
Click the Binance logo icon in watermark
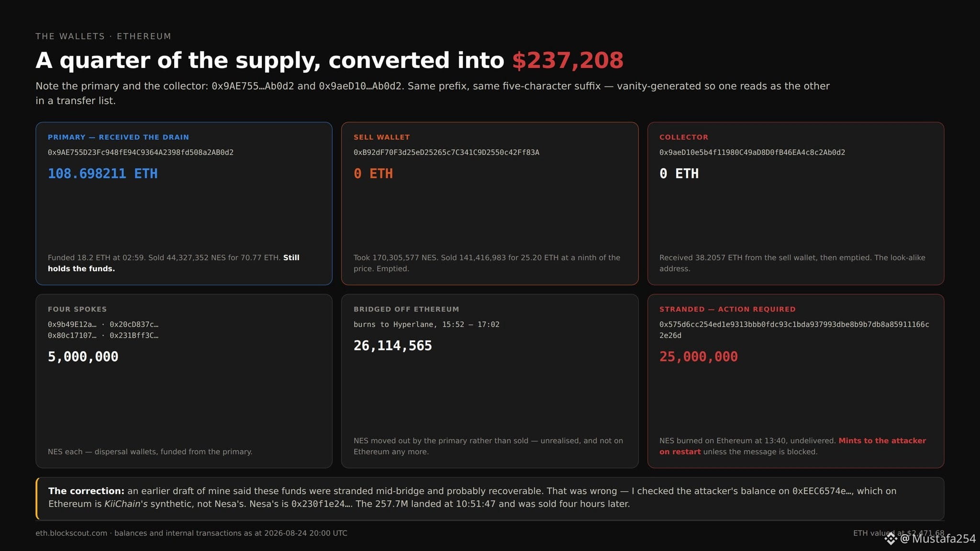pyautogui.click(x=891, y=539)
